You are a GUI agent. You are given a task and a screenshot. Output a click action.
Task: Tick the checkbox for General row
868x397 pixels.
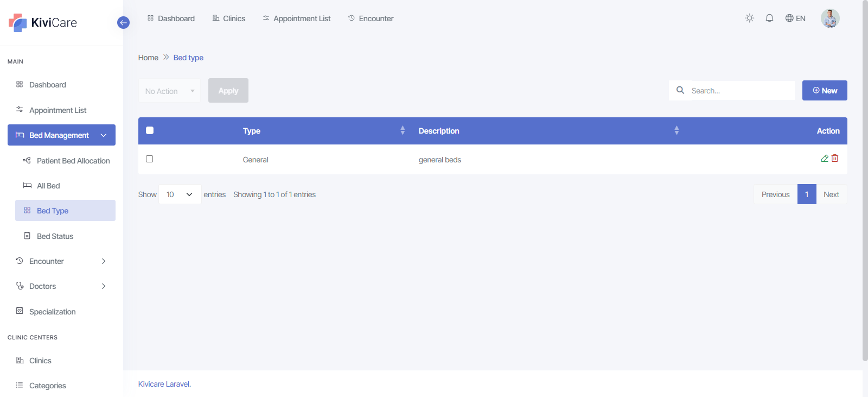(x=150, y=159)
